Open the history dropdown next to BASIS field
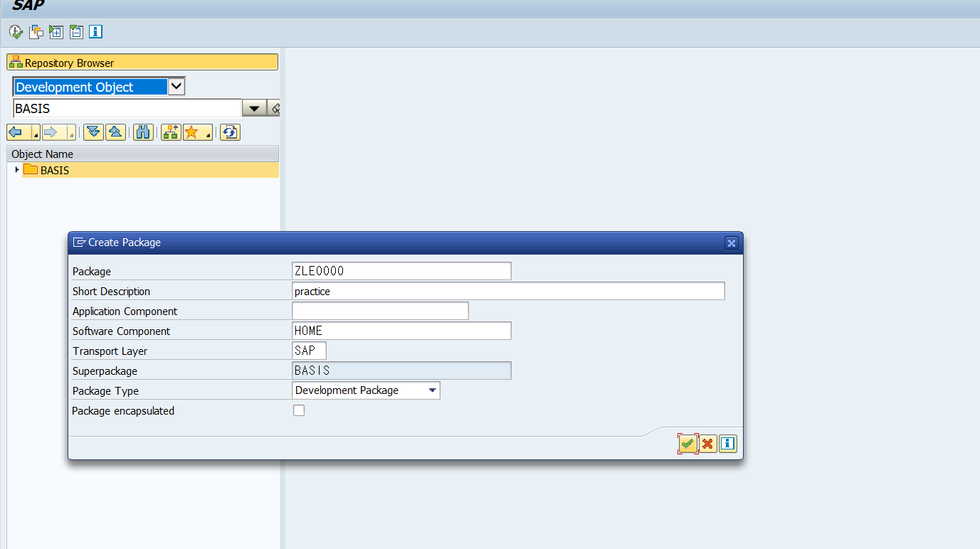The width and height of the screenshot is (980, 549). pos(254,109)
